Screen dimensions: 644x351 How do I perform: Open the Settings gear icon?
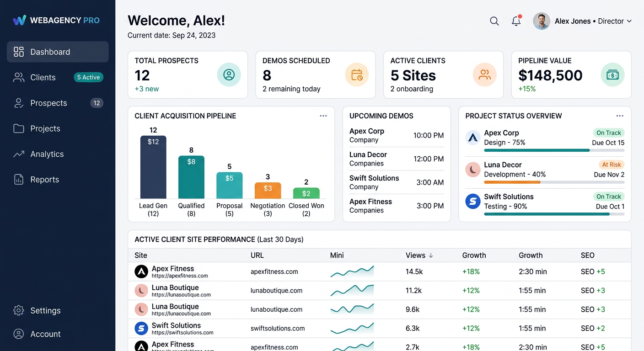tap(19, 310)
